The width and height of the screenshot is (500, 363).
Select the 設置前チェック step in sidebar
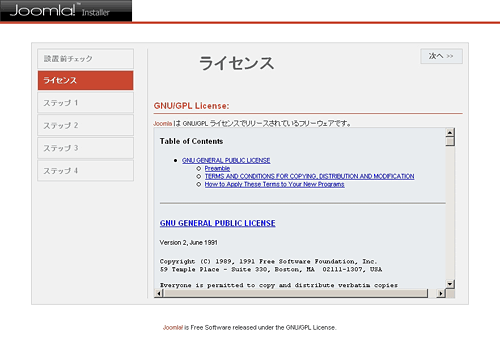[x=86, y=59]
